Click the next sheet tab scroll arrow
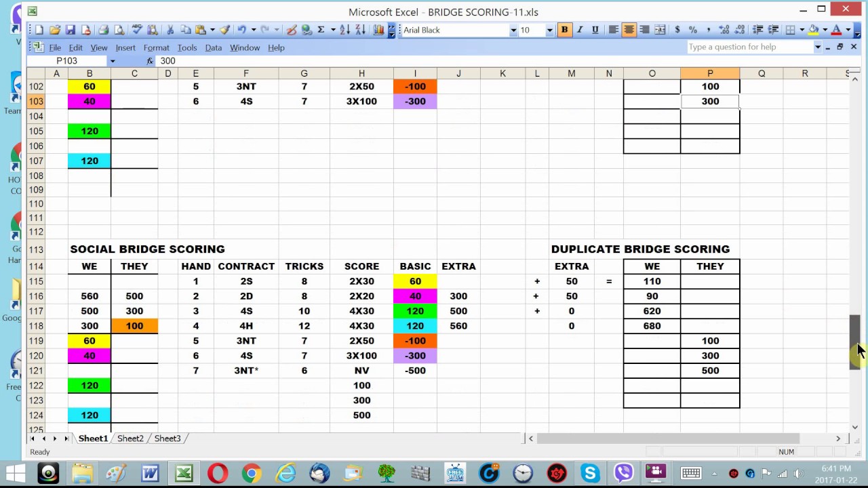 pos(56,439)
